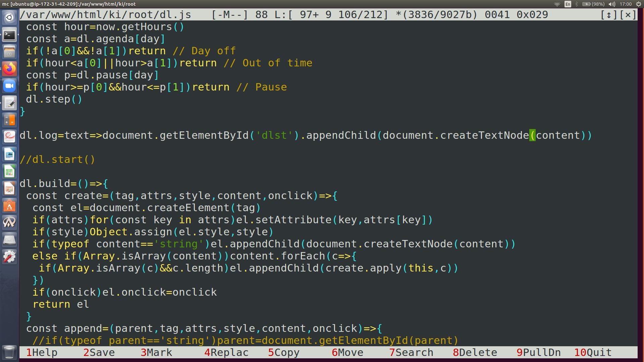
Task: Open Ubuntu Software Center icon
Action: pos(9,206)
